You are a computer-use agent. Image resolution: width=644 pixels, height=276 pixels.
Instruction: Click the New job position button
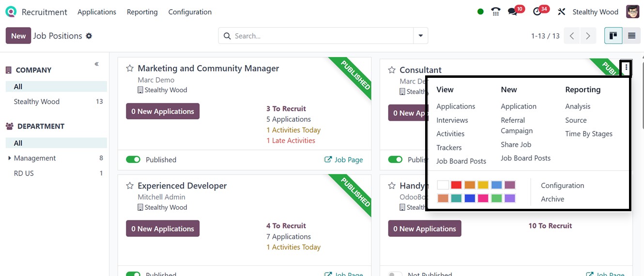[x=18, y=36]
